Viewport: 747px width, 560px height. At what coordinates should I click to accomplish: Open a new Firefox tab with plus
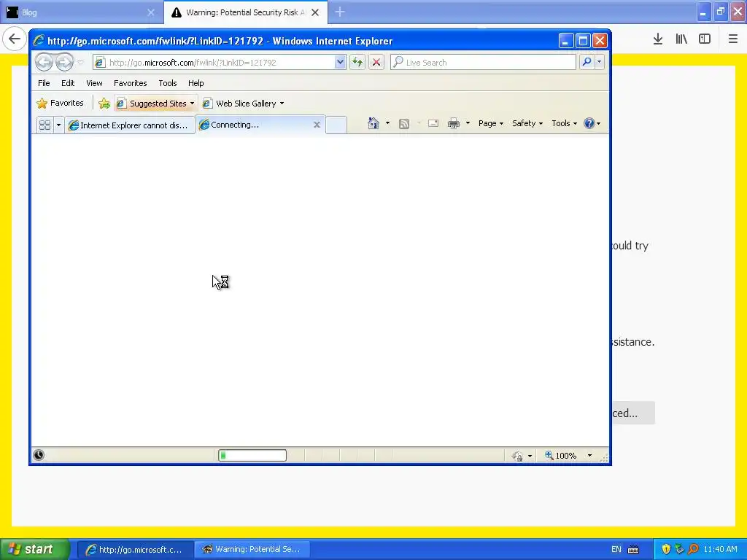point(340,12)
